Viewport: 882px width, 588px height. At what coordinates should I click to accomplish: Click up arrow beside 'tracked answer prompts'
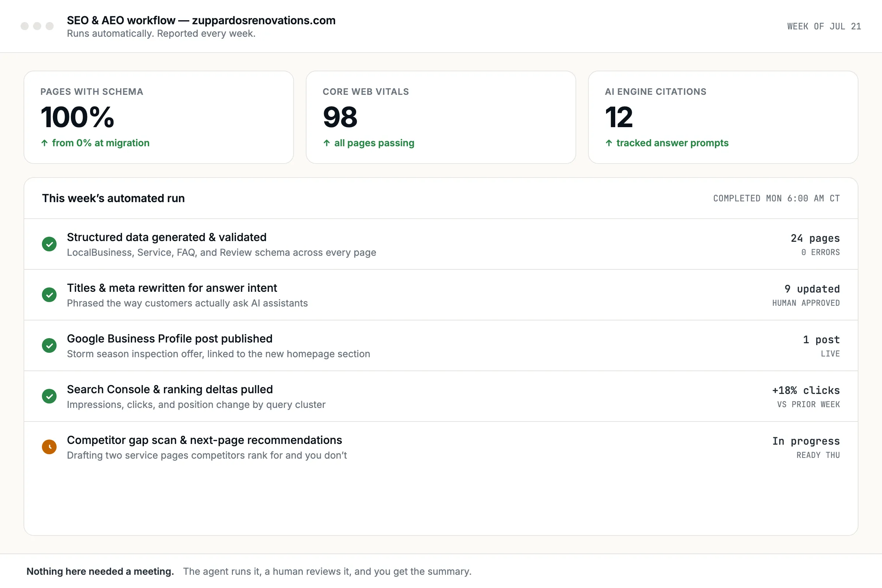pos(609,143)
